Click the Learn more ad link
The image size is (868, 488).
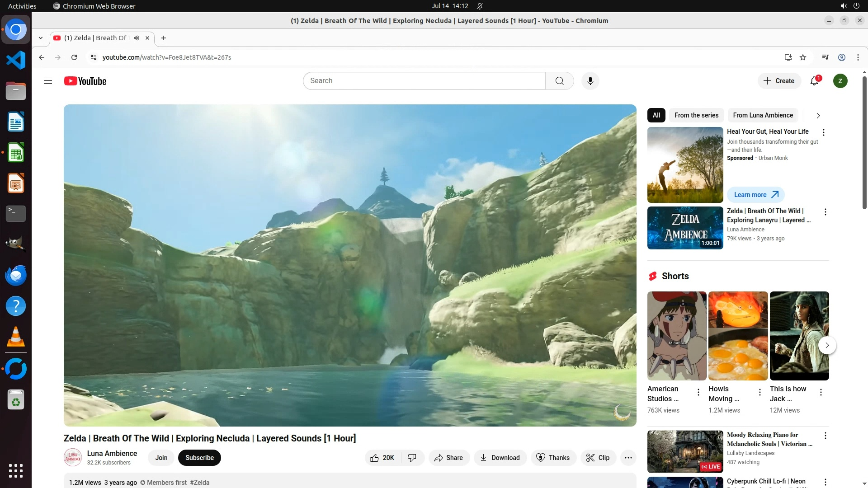[755, 195]
